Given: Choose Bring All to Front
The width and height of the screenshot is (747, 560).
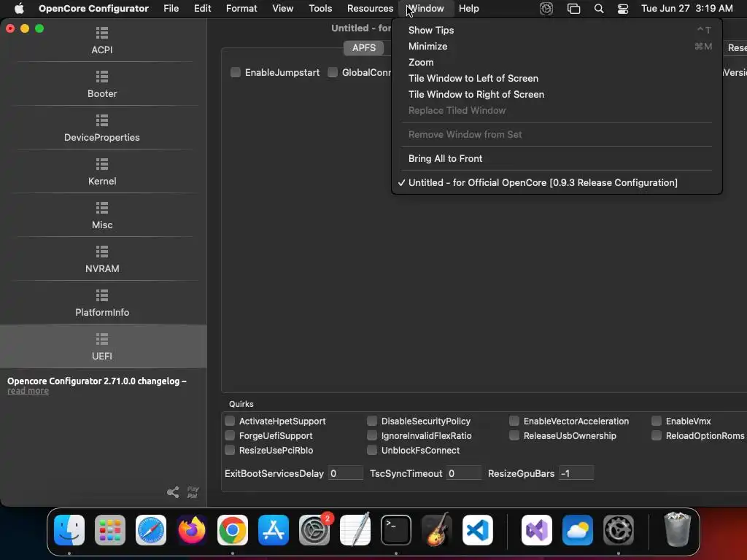Looking at the screenshot, I should (557, 158).
